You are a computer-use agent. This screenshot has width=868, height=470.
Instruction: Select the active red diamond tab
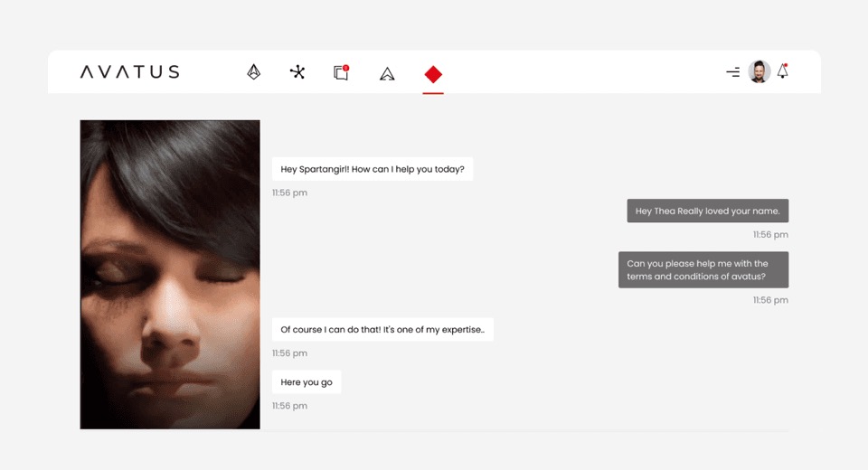coord(433,74)
